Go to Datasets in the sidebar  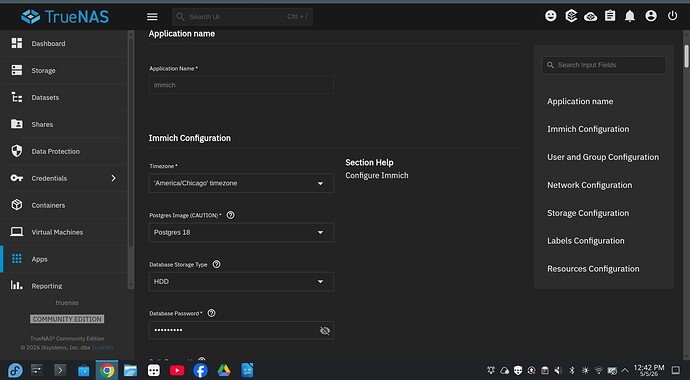point(64,97)
